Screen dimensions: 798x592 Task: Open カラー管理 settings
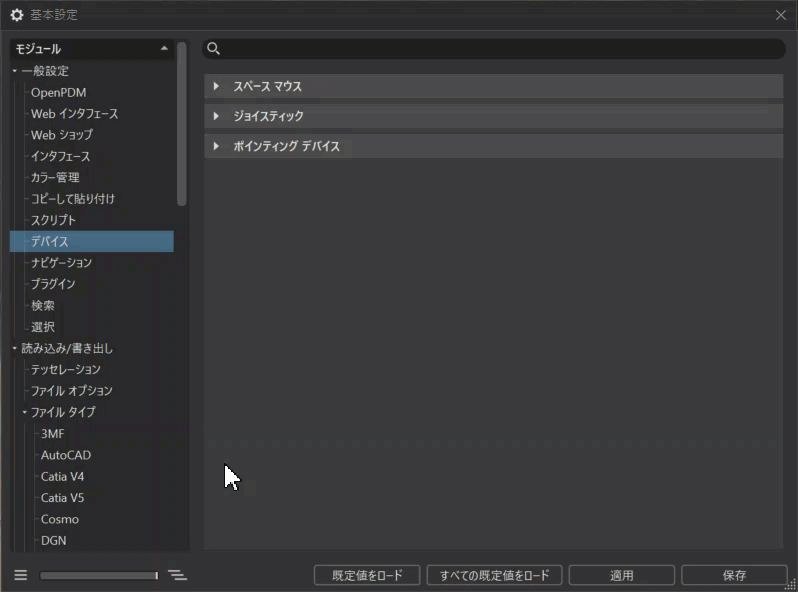pyautogui.click(x=55, y=178)
